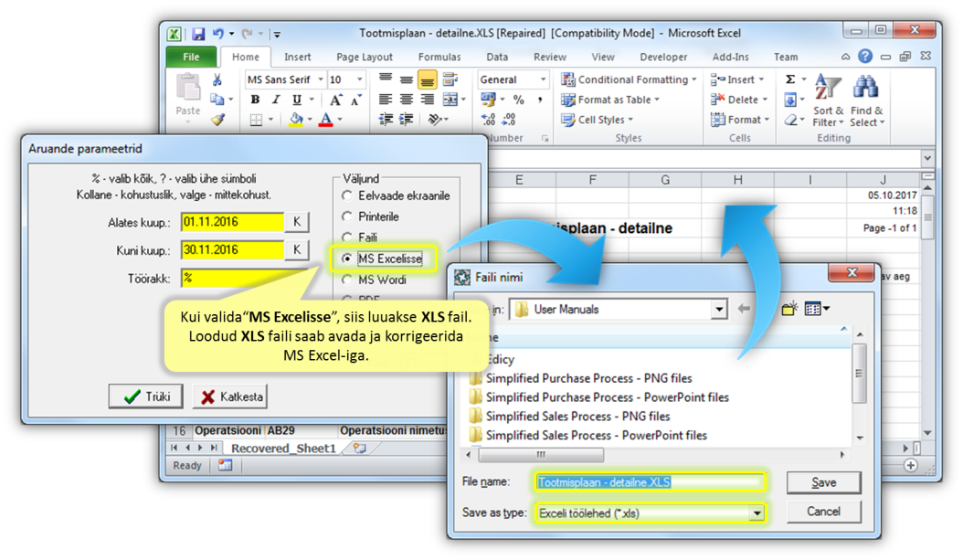Create new folder in Faili nimi dialog
Image resolution: width=963 pixels, height=560 pixels.
789,308
